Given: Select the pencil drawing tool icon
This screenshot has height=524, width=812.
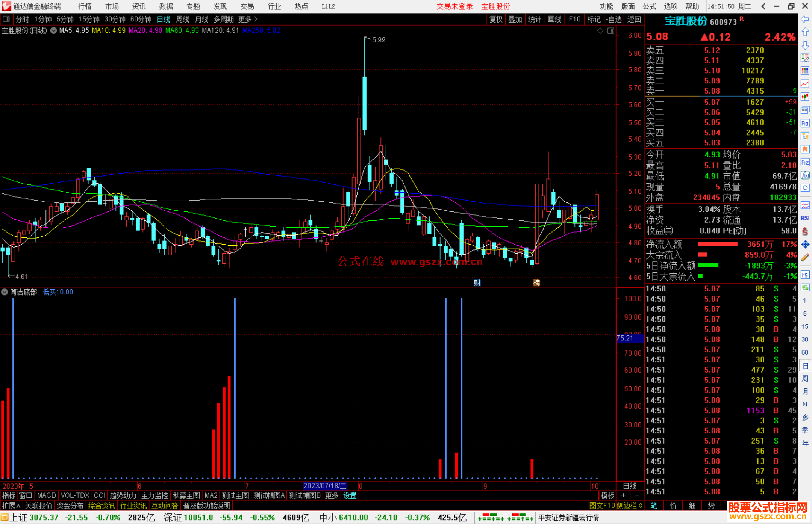Looking at the screenshot, I should tap(805, 258).
